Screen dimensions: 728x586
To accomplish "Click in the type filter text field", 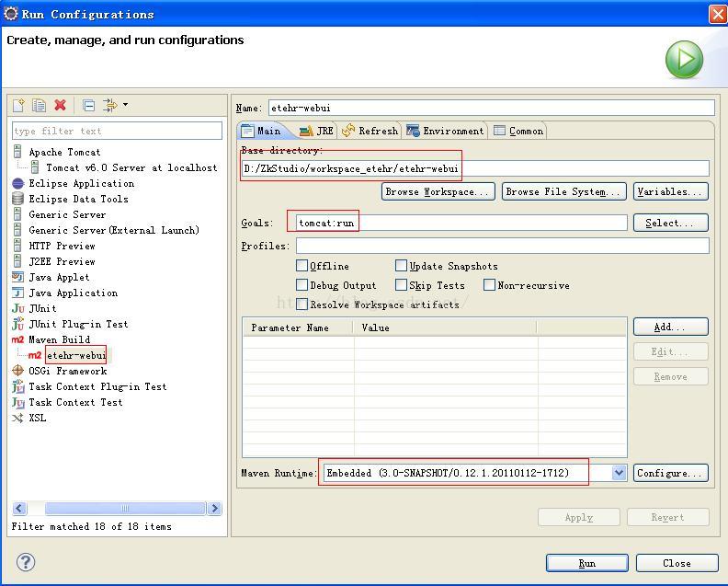I will click(x=117, y=131).
